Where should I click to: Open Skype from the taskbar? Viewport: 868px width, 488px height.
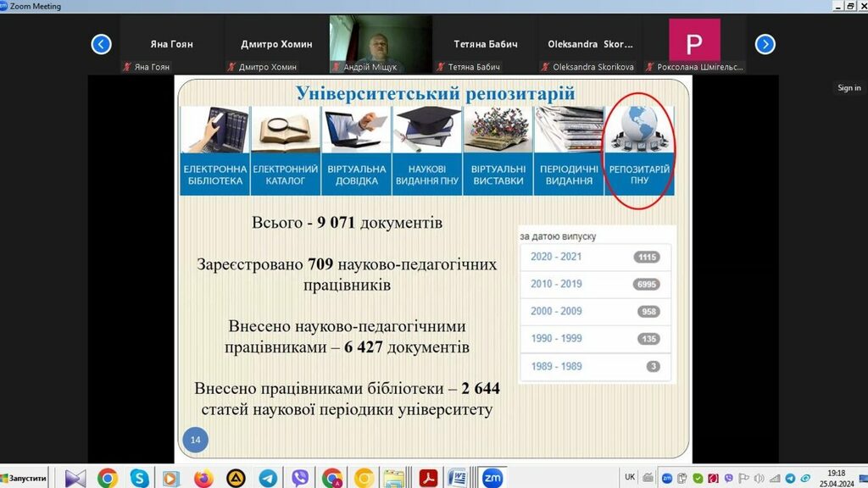pos(140,478)
